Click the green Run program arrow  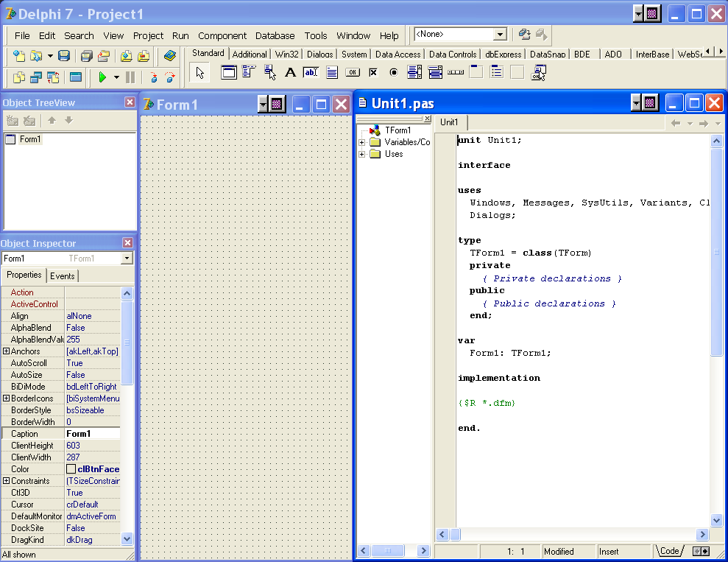click(x=102, y=77)
